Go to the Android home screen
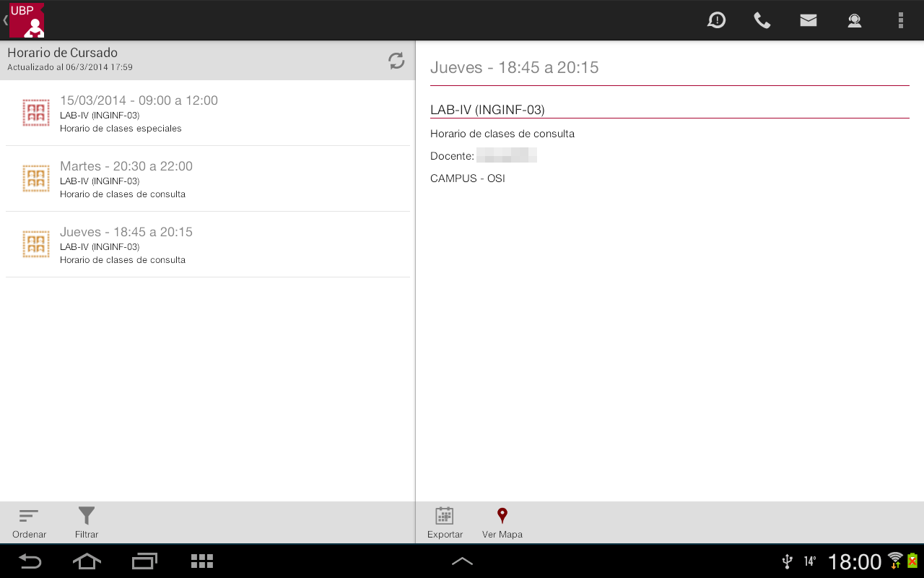Image resolution: width=924 pixels, height=578 pixels. coord(87,561)
